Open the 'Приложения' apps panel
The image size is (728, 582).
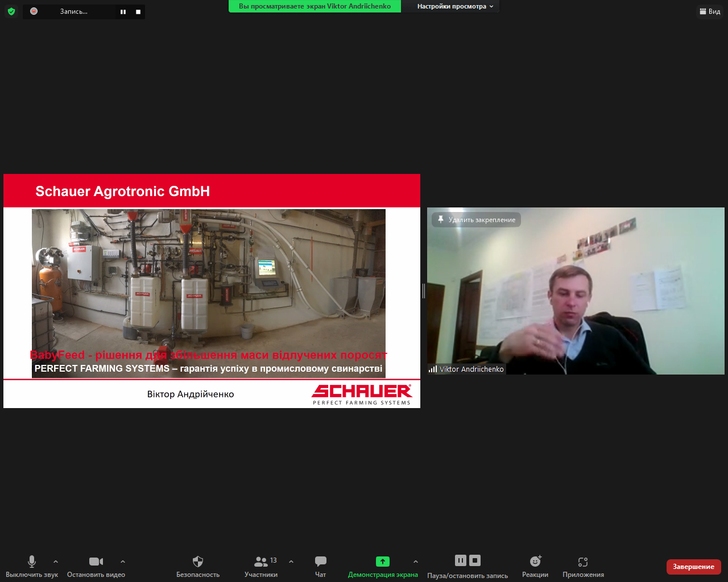pos(583,567)
